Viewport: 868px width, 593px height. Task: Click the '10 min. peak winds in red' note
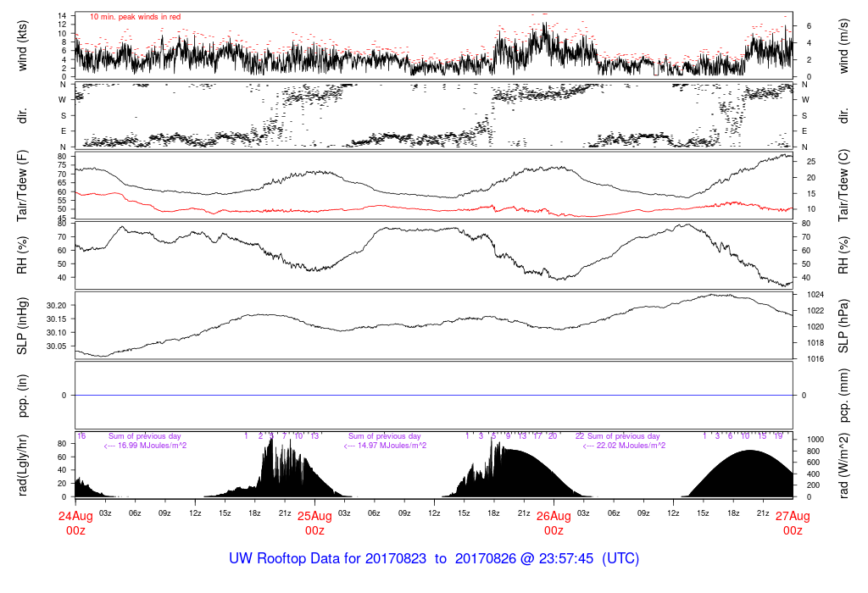point(135,17)
